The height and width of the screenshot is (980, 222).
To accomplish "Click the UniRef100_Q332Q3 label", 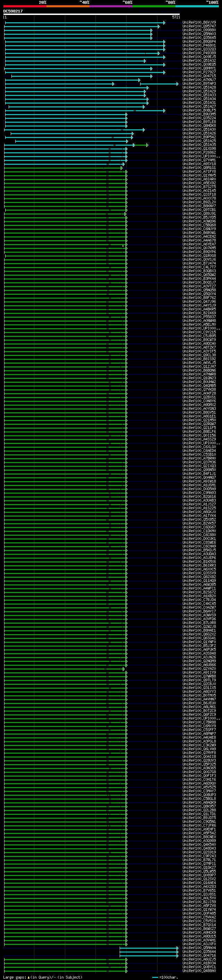I will click(x=199, y=49).
